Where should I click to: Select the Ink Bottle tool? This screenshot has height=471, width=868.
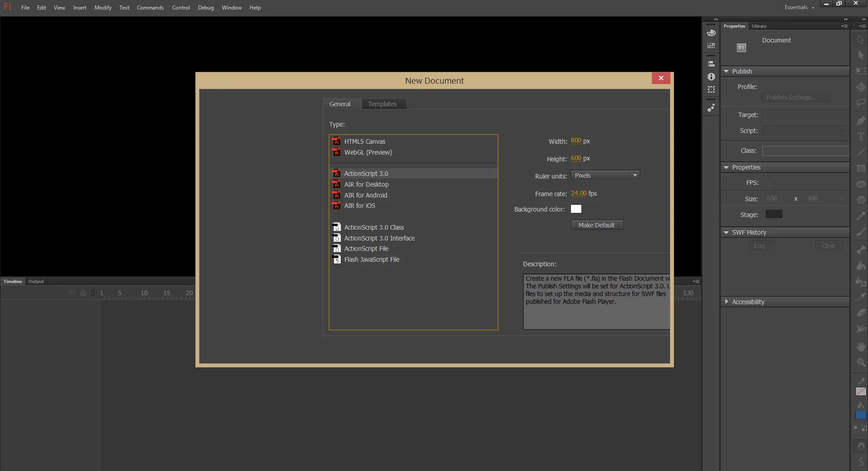coord(861,281)
